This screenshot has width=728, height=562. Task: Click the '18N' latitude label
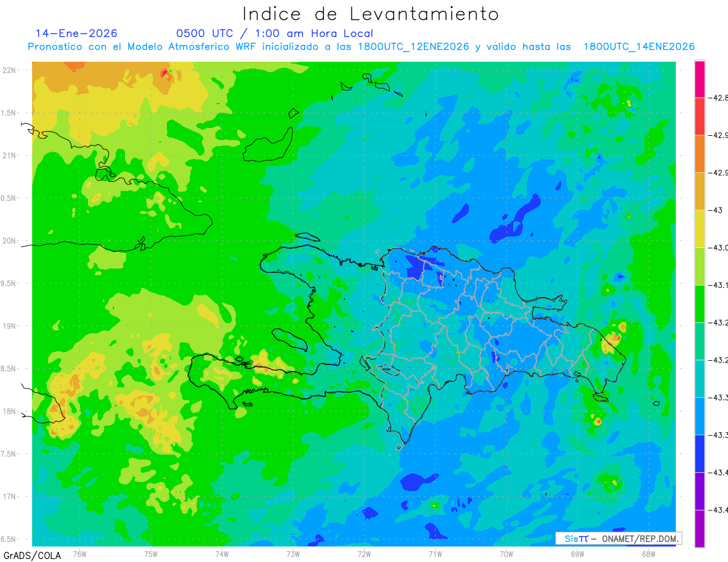(8, 411)
